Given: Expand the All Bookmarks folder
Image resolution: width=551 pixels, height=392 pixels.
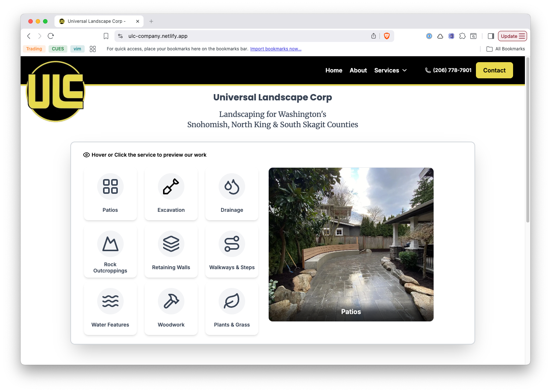Looking at the screenshot, I should (506, 49).
